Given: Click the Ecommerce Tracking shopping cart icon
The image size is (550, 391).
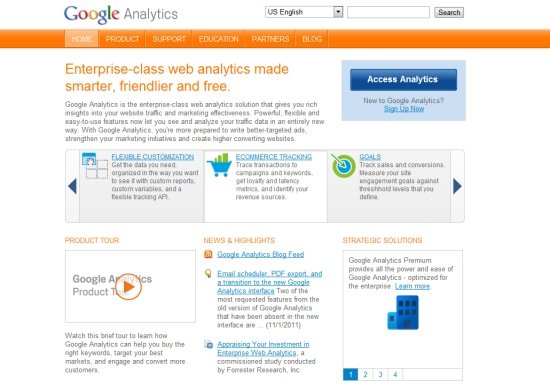Looking at the screenshot, I should point(219,164).
